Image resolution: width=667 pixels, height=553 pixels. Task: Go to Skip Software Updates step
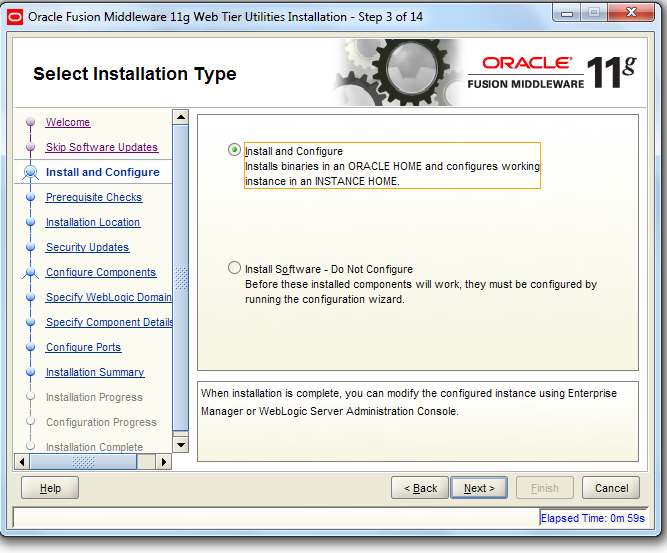pos(102,147)
